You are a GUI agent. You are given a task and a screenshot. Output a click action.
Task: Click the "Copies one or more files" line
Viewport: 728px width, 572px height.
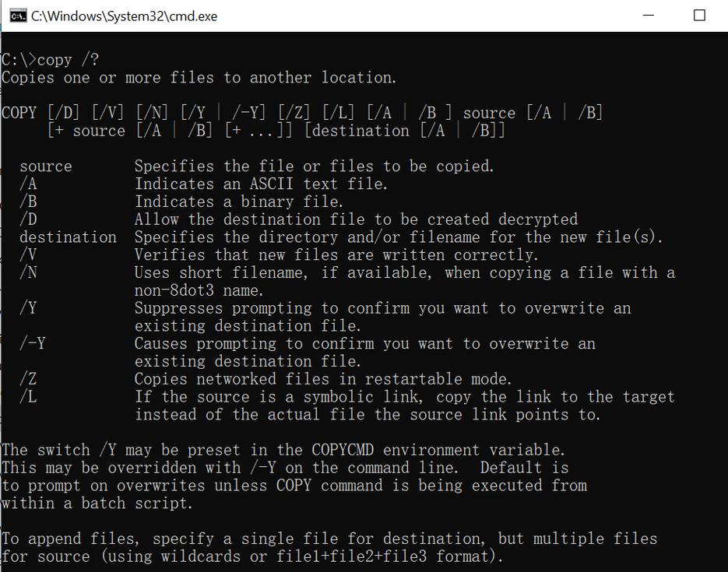coord(199,78)
